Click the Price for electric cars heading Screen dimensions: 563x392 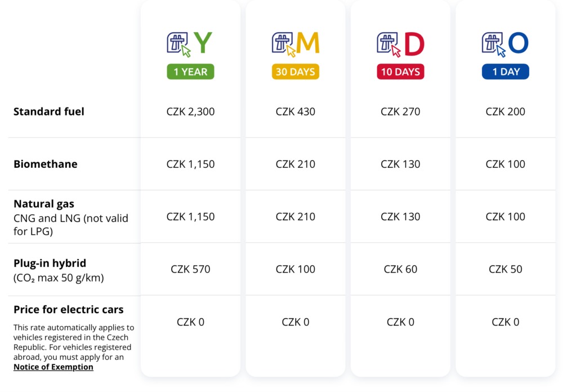69,309
